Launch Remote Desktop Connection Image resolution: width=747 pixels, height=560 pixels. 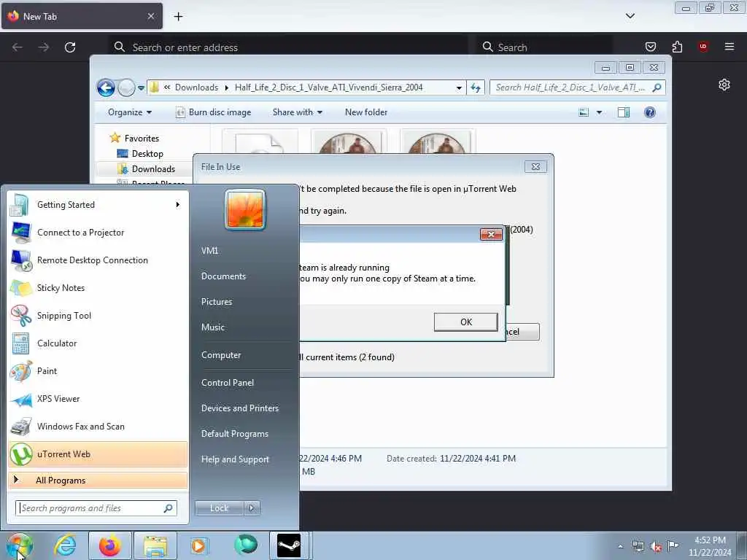point(98,260)
